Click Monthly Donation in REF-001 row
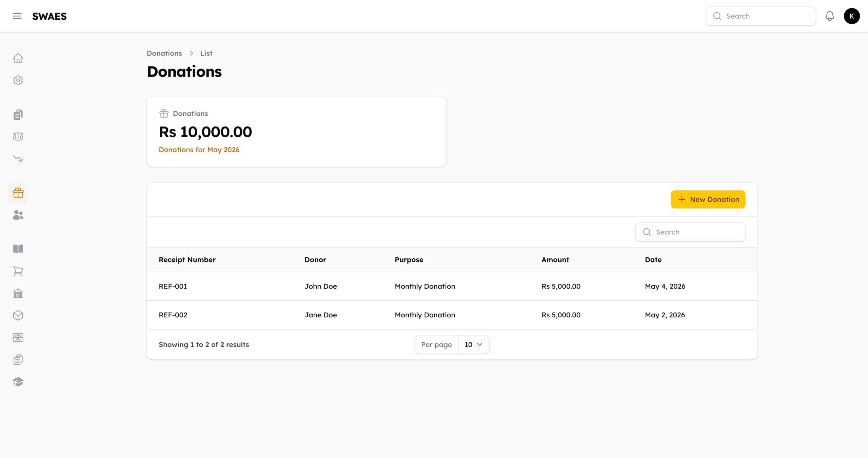The image size is (868, 458). click(x=425, y=286)
